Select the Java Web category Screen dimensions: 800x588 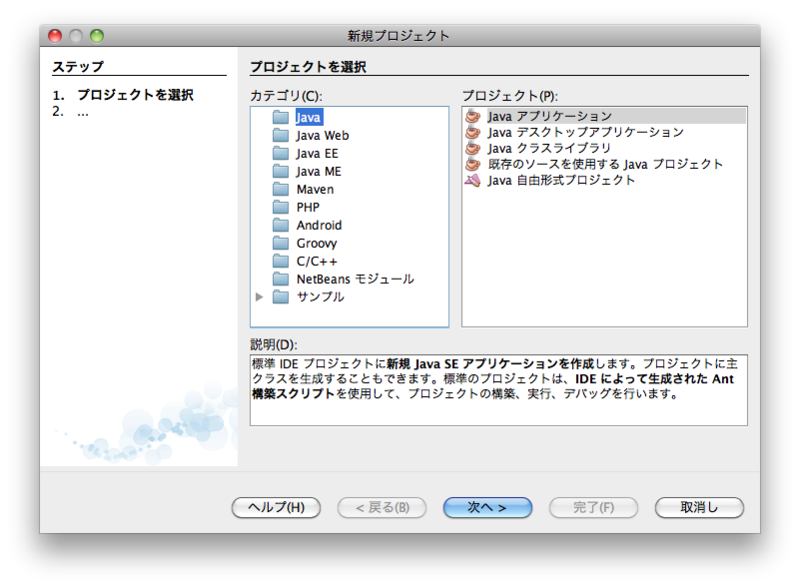click(x=322, y=135)
